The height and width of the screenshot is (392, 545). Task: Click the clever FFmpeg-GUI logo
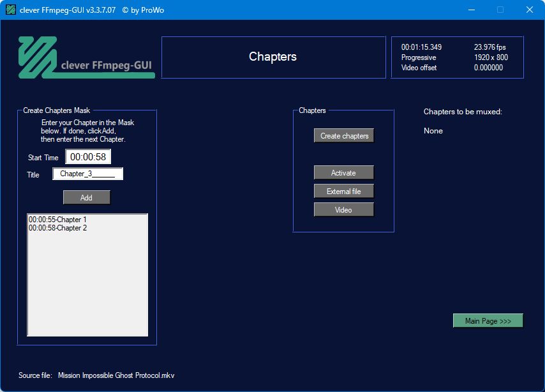pyautogui.click(x=86, y=57)
